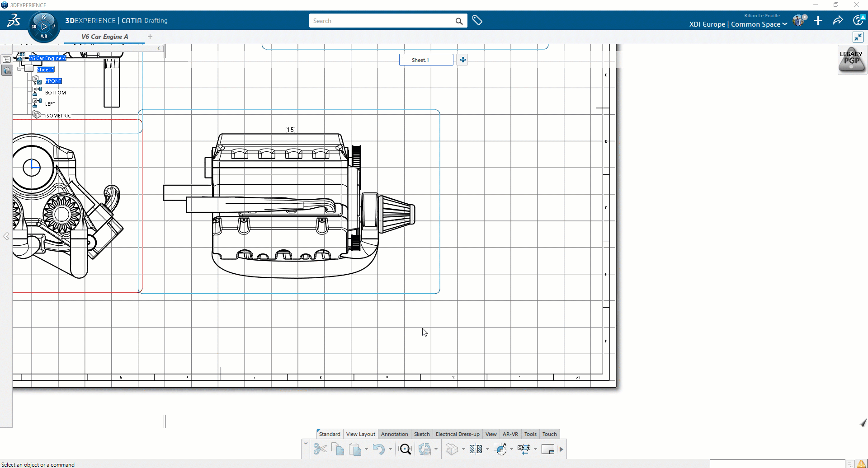Click the add new sheet plus button
Viewport: 868px width, 468px height.
pyautogui.click(x=462, y=59)
